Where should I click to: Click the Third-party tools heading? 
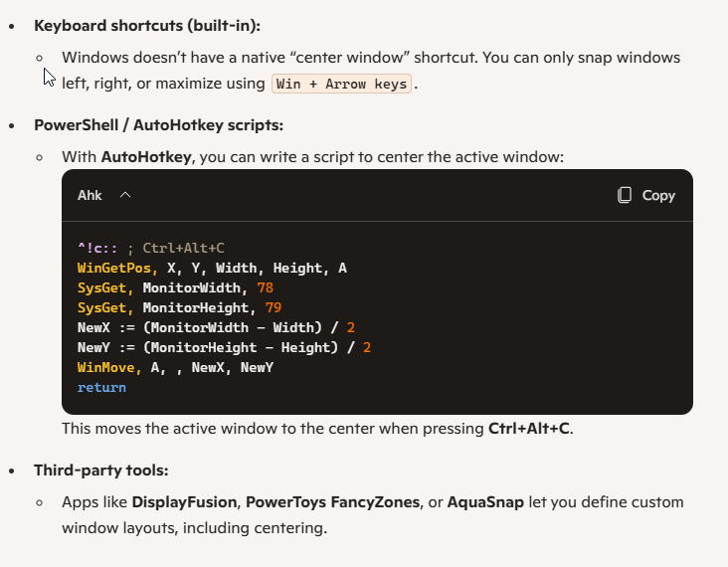(x=99, y=470)
